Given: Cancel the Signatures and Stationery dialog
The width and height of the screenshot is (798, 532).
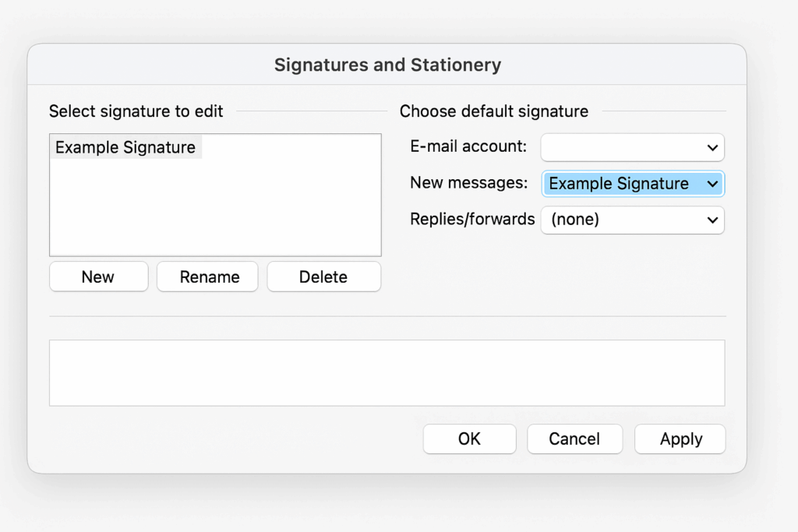Looking at the screenshot, I should pos(574,439).
